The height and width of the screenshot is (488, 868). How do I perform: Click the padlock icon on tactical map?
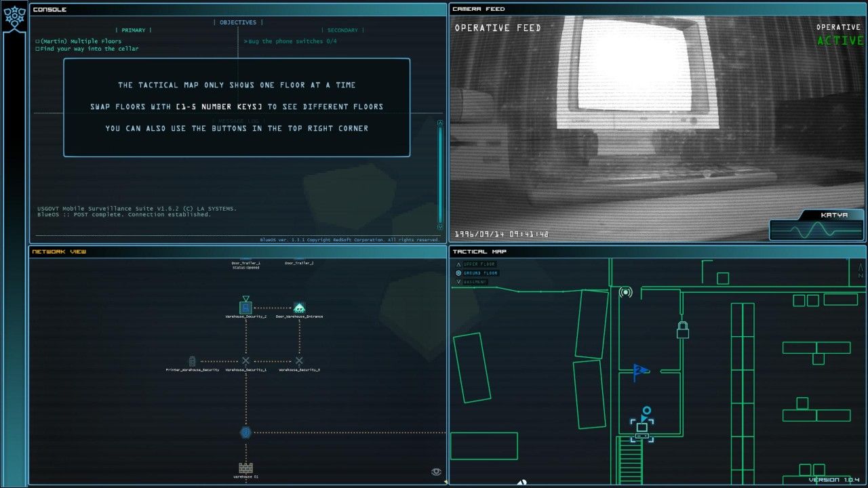tap(682, 330)
